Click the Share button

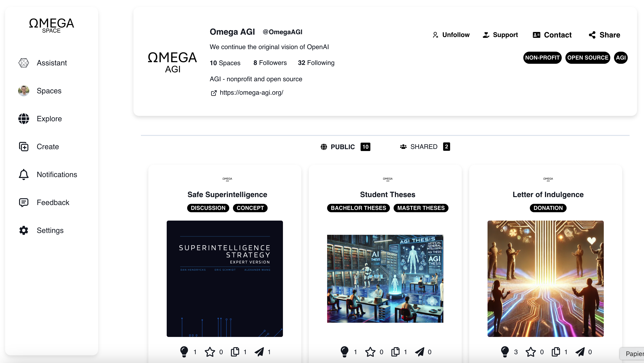tap(604, 35)
